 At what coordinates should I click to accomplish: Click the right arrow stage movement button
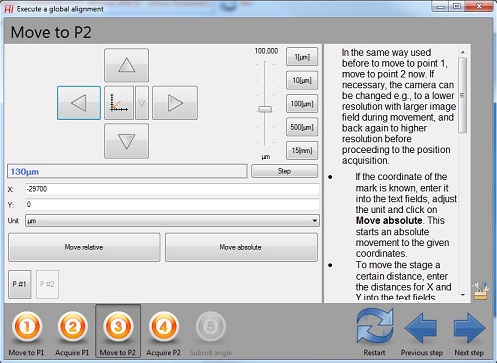[175, 103]
